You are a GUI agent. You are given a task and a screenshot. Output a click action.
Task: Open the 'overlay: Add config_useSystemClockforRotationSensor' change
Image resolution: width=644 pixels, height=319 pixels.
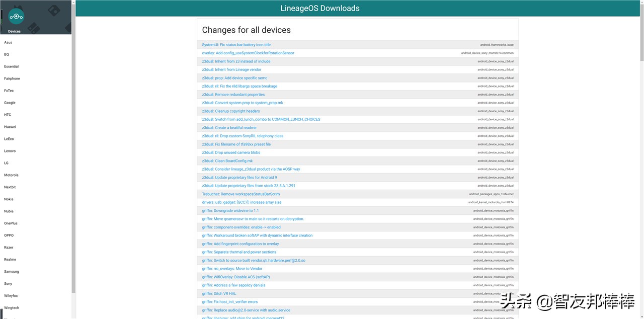(x=248, y=53)
